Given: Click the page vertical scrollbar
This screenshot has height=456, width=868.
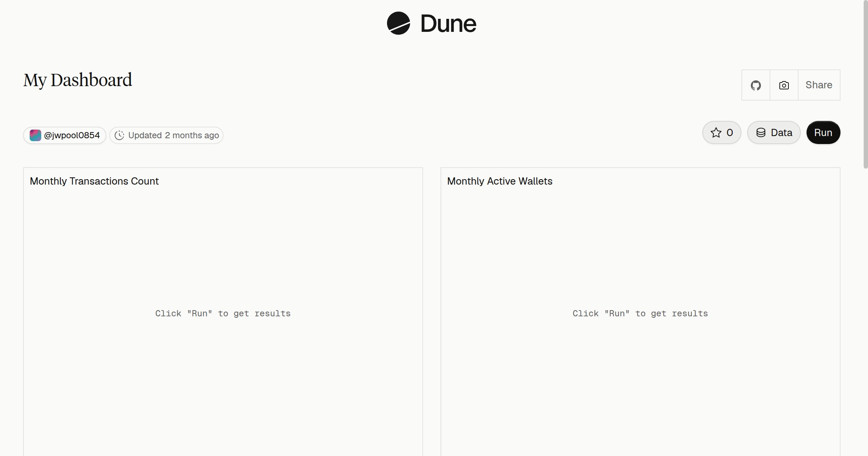Looking at the screenshot, I should point(865,84).
